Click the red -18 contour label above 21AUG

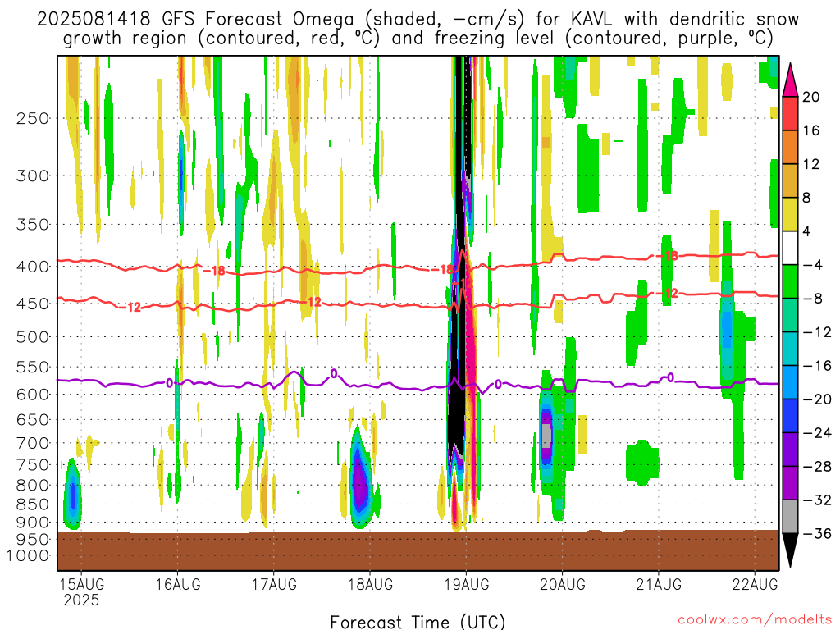(668, 256)
